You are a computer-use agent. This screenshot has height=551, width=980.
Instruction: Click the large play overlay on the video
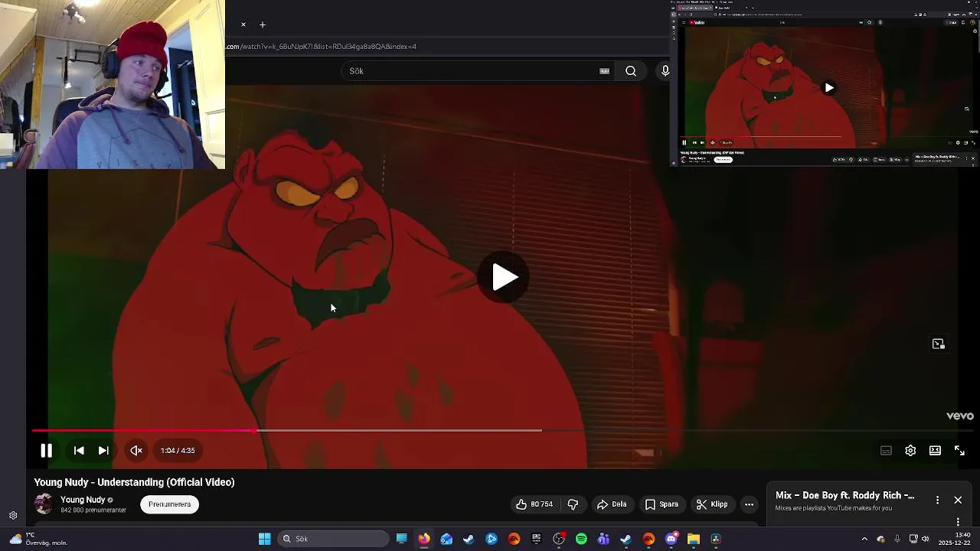pyautogui.click(x=504, y=277)
